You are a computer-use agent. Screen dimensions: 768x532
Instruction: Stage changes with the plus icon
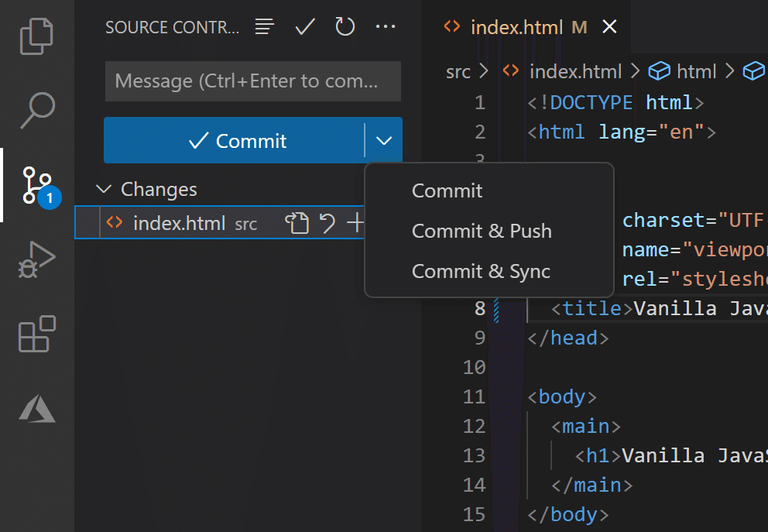click(x=355, y=224)
